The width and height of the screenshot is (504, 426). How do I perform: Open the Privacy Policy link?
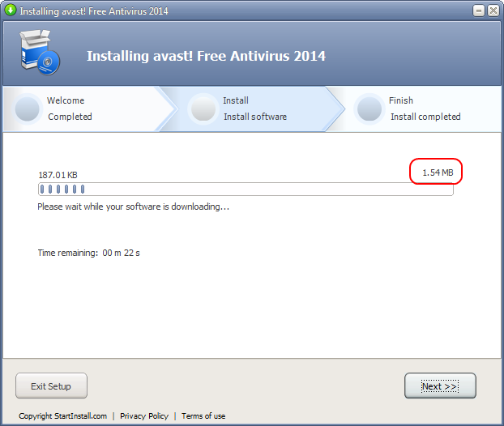pyautogui.click(x=144, y=416)
